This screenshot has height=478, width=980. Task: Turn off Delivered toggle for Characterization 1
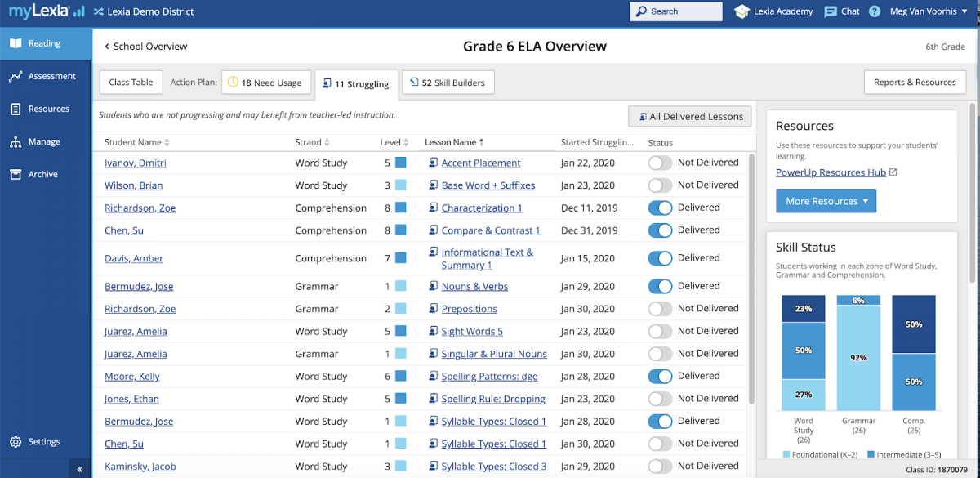pyautogui.click(x=660, y=208)
